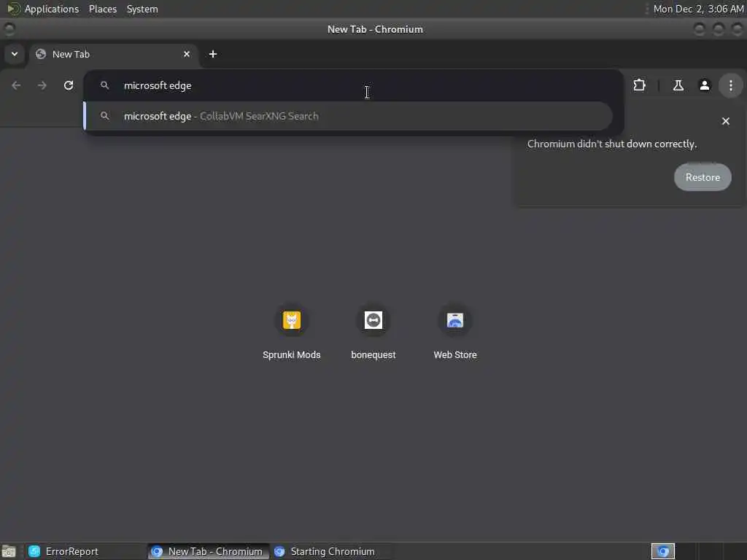Image resolution: width=747 pixels, height=560 pixels.
Task: Reload the current page
Action: (69, 85)
